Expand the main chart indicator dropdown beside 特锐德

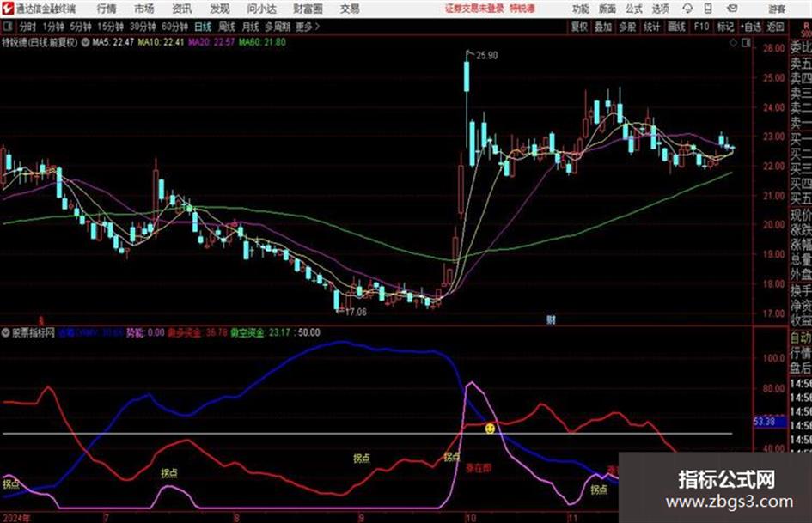[85, 42]
